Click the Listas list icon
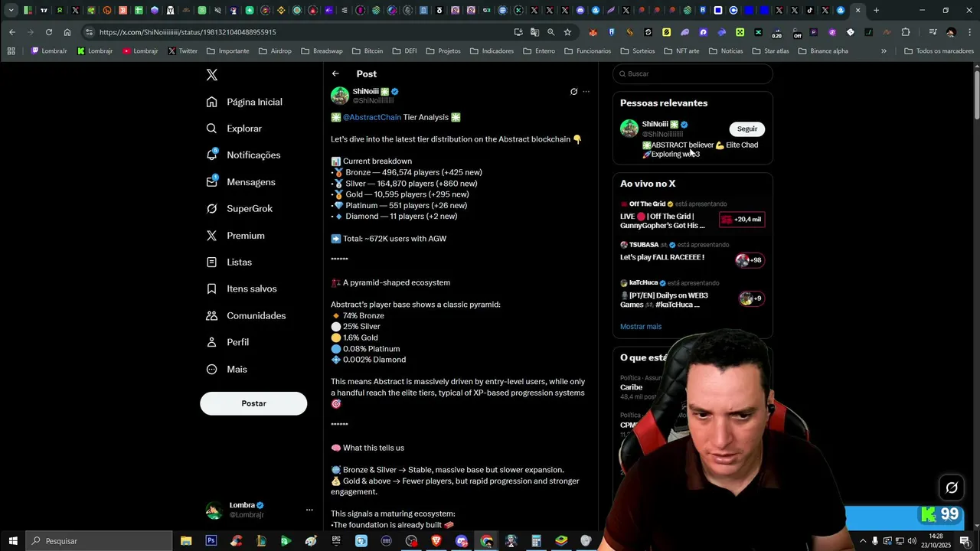980x551 pixels. [x=212, y=262]
